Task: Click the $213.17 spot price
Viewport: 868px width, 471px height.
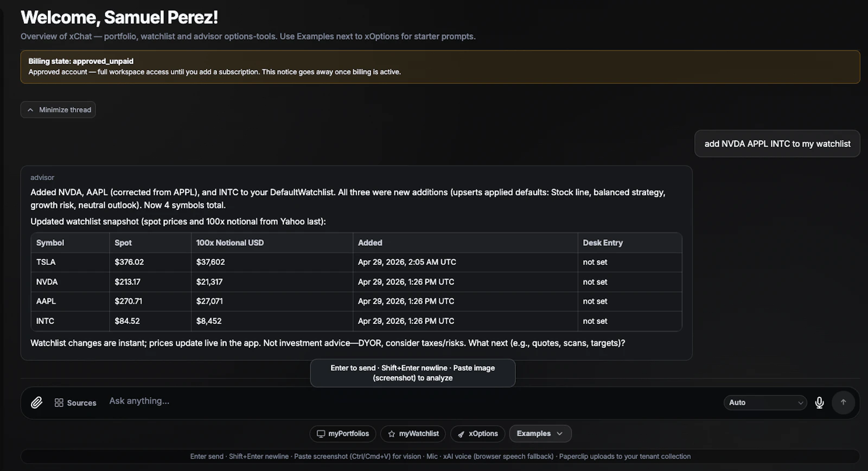Action: [x=127, y=282]
